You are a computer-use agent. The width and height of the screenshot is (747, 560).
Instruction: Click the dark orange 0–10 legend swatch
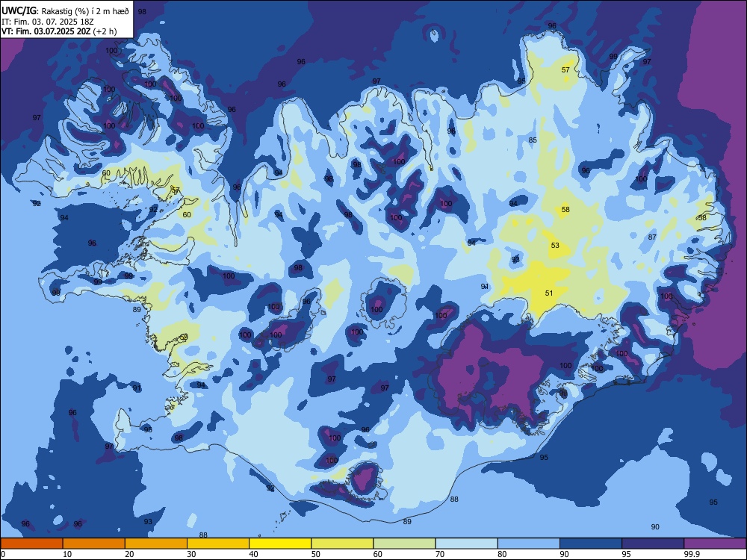(x=32, y=544)
